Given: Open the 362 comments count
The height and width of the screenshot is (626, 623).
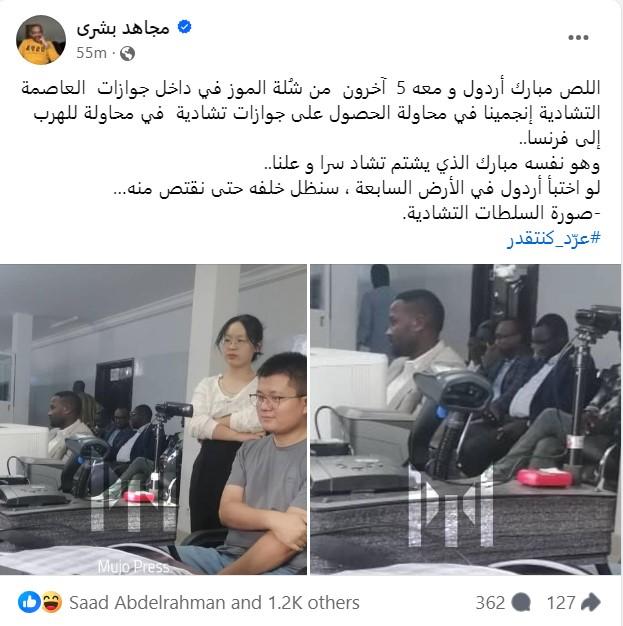Looking at the screenshot, I should [x=490, y=602].
